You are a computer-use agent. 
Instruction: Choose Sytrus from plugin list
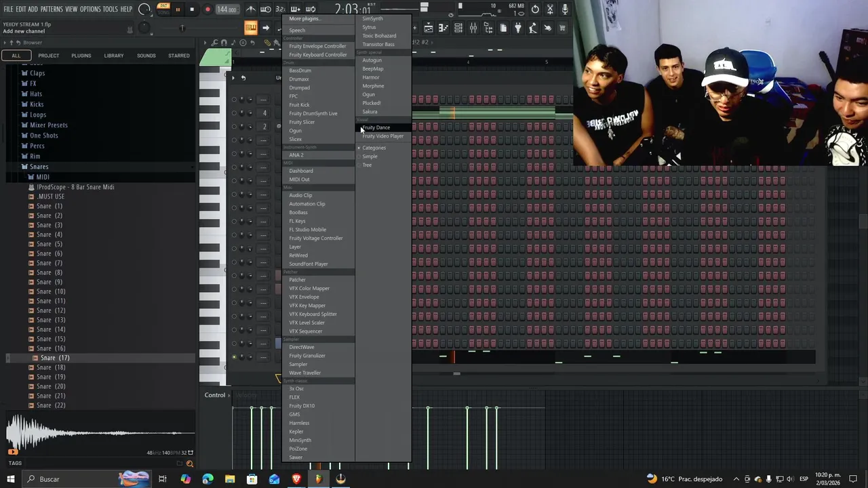coord(369,27)
